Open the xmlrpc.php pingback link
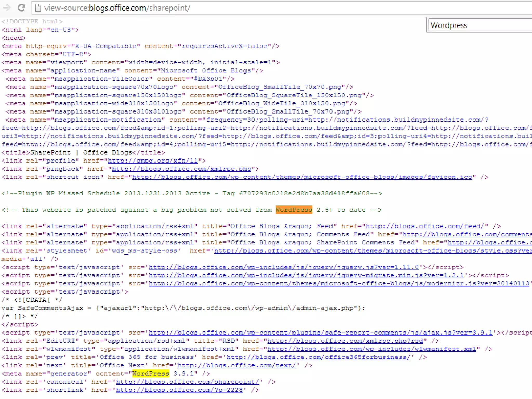 click(181, 169)
